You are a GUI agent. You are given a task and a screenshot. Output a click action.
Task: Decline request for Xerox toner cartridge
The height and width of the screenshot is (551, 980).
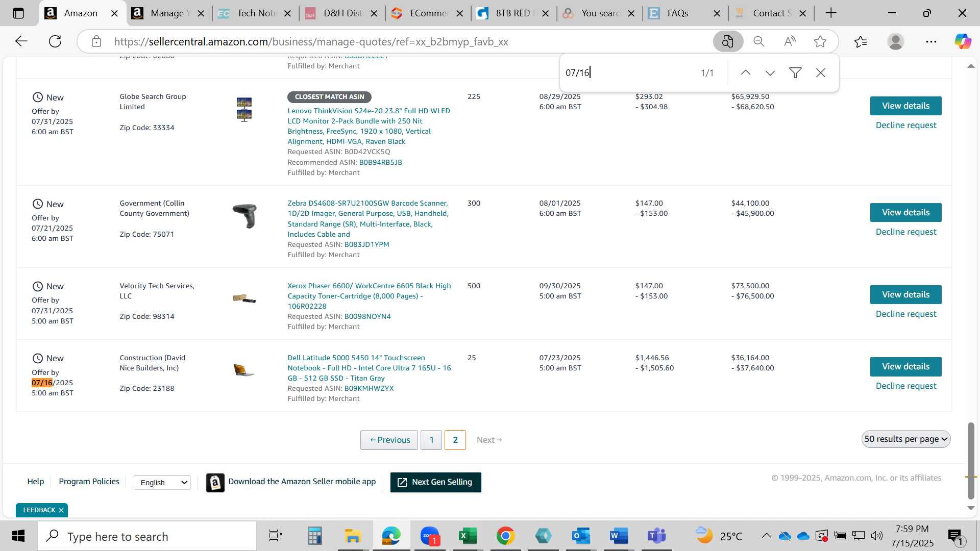(906, 314)
